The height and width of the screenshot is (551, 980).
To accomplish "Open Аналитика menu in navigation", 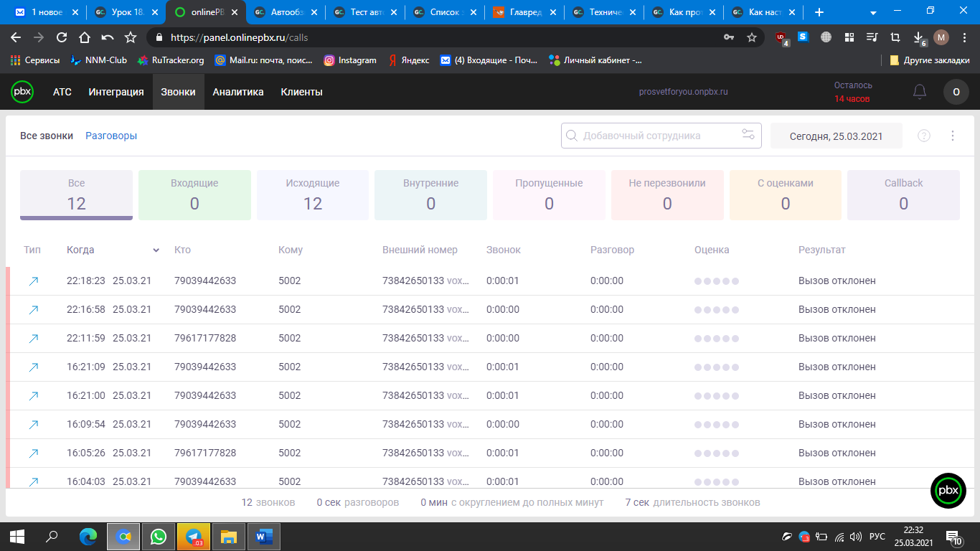I will point(238,92).
